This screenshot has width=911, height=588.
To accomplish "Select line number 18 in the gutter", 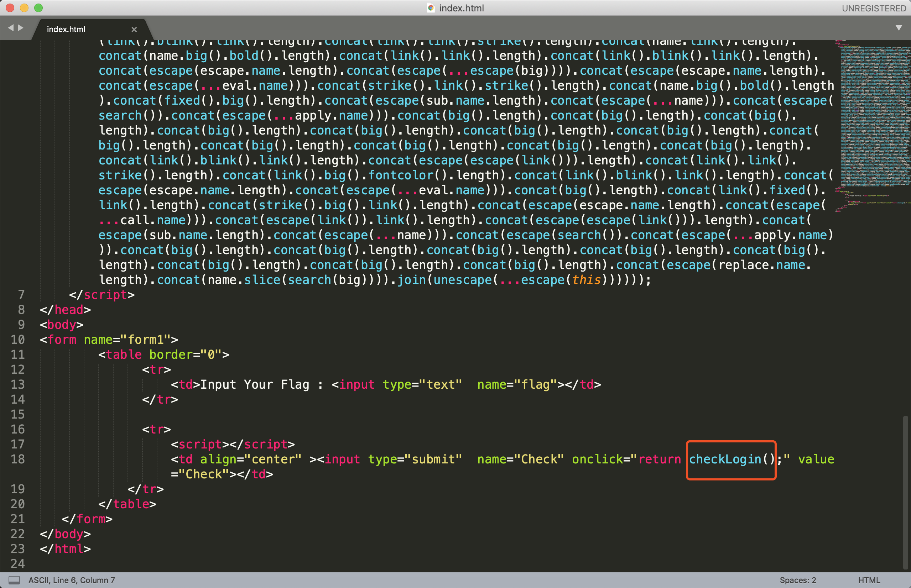I will (17, 459).
